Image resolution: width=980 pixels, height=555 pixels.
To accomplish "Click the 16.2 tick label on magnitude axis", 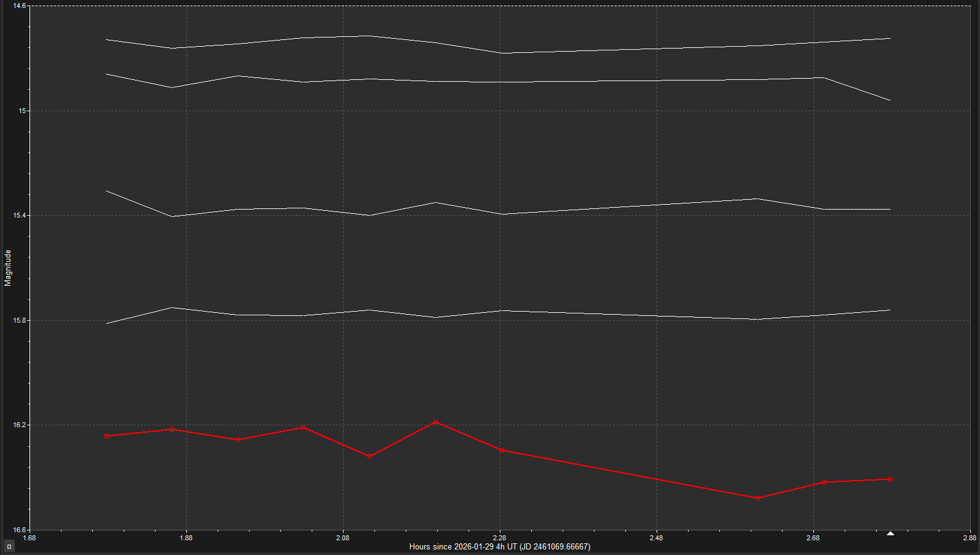I will 20,425.
